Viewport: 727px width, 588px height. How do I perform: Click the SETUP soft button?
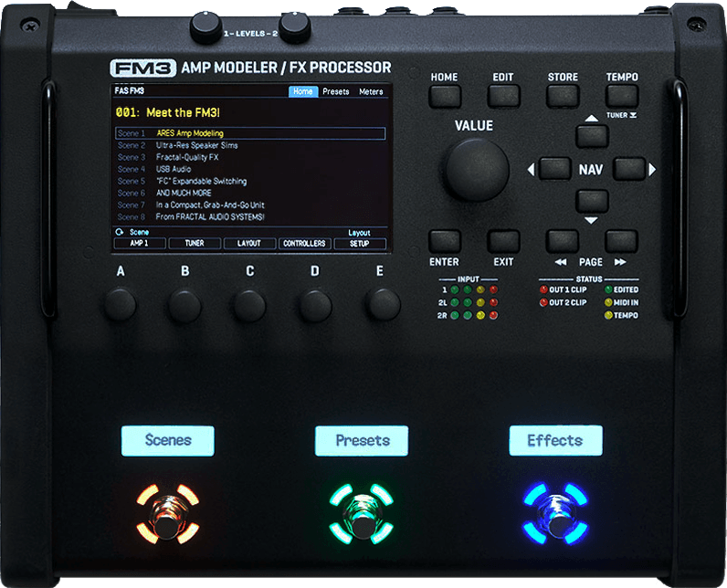click(x=360, y=243)
